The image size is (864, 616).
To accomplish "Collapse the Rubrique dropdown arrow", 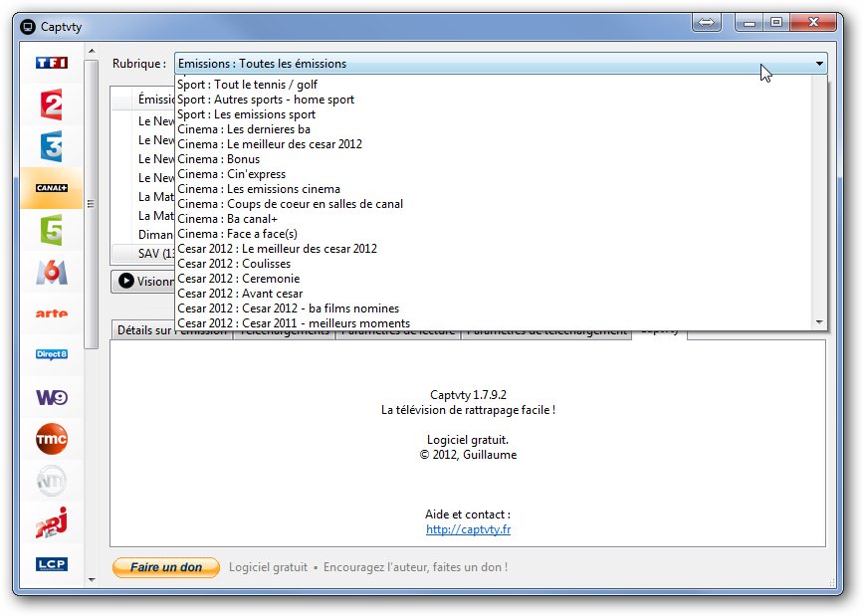I will click(x=819, y=64).
